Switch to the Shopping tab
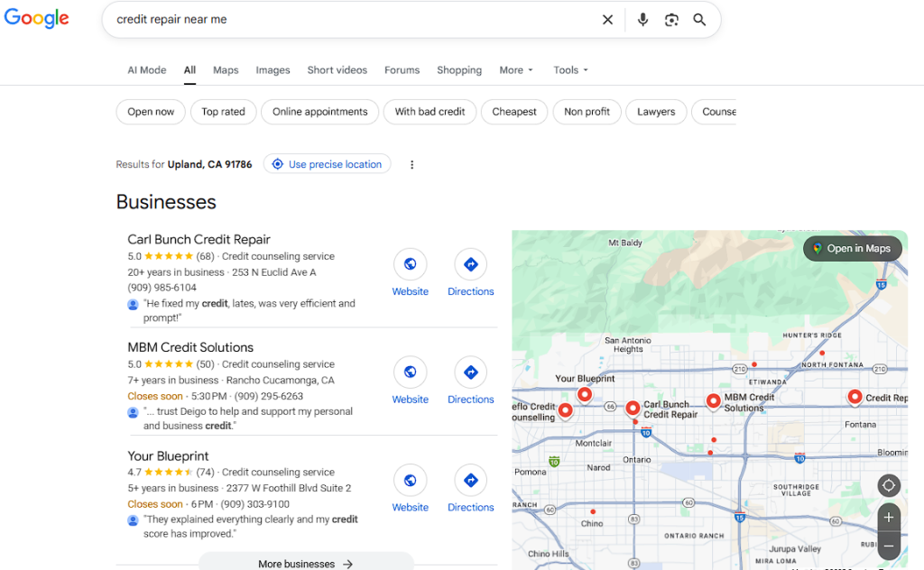Screen dimensions: 924x570 point(459,70)
